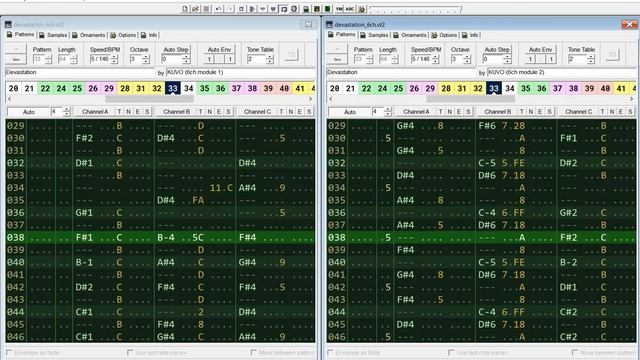Toggle Channel B tone button T in the right window
Screen dimensions: 640x360
pyautogui.click(x=521, y=111)
